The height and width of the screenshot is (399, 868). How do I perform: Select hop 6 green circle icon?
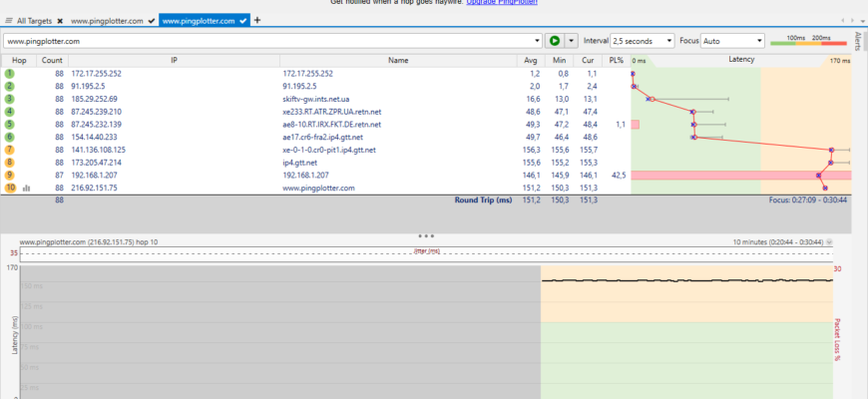pyautogui.click(x=10, y=138)
